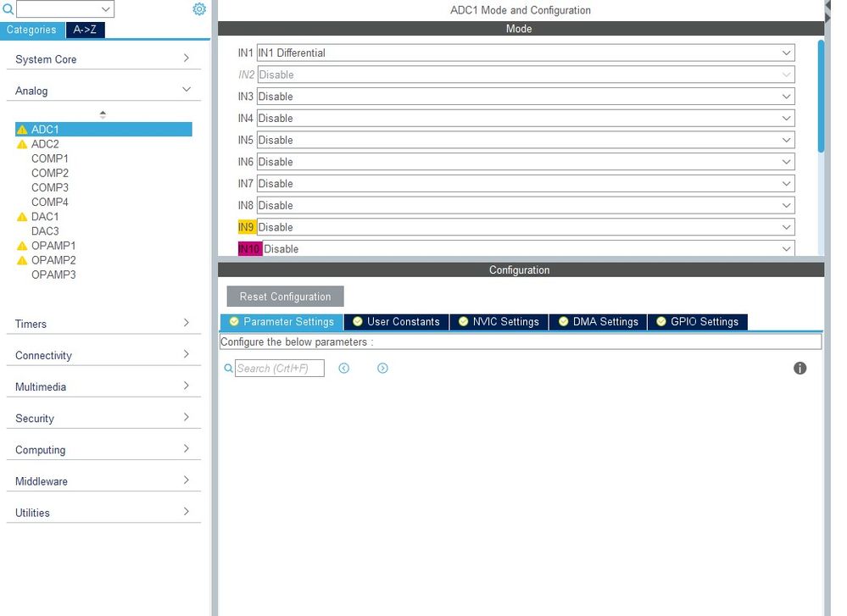Click the collapse arrow above the ADC1 list
847x616 pixels.
[x=103, y=114]
